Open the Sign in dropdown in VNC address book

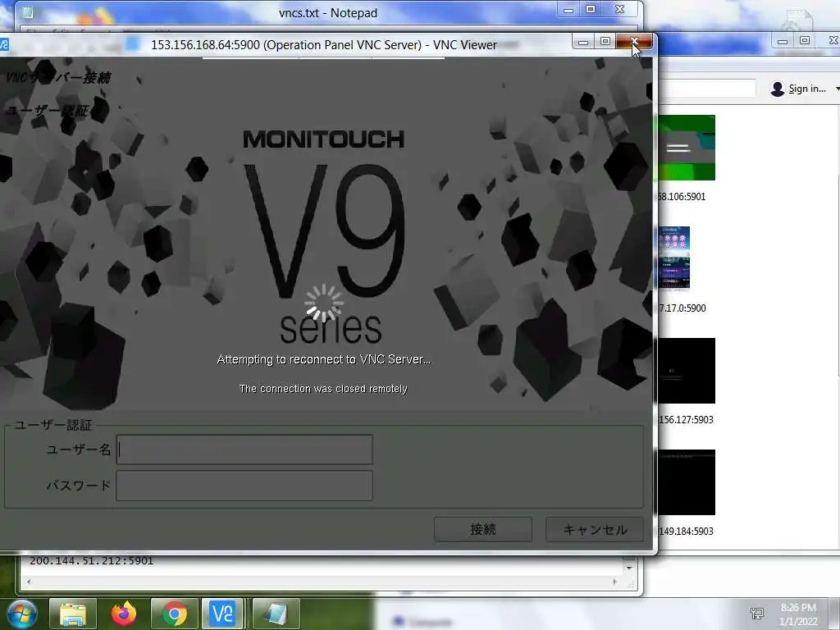(837, 89)
